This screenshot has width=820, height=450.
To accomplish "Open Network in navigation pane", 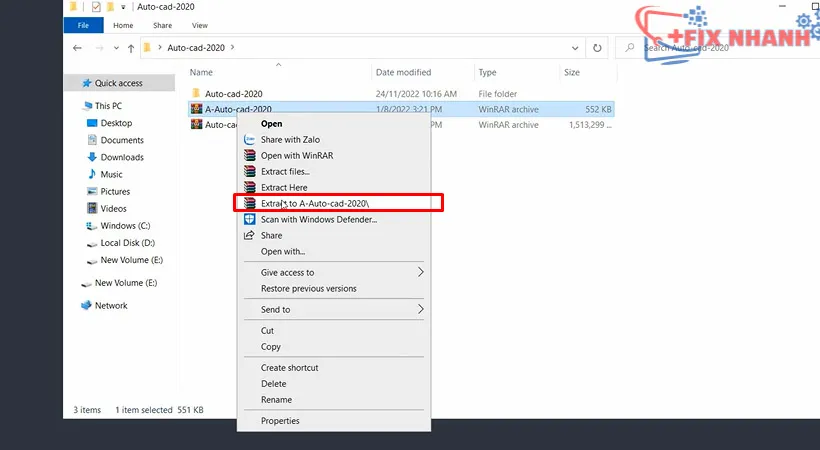I will [x=111, y=306].
